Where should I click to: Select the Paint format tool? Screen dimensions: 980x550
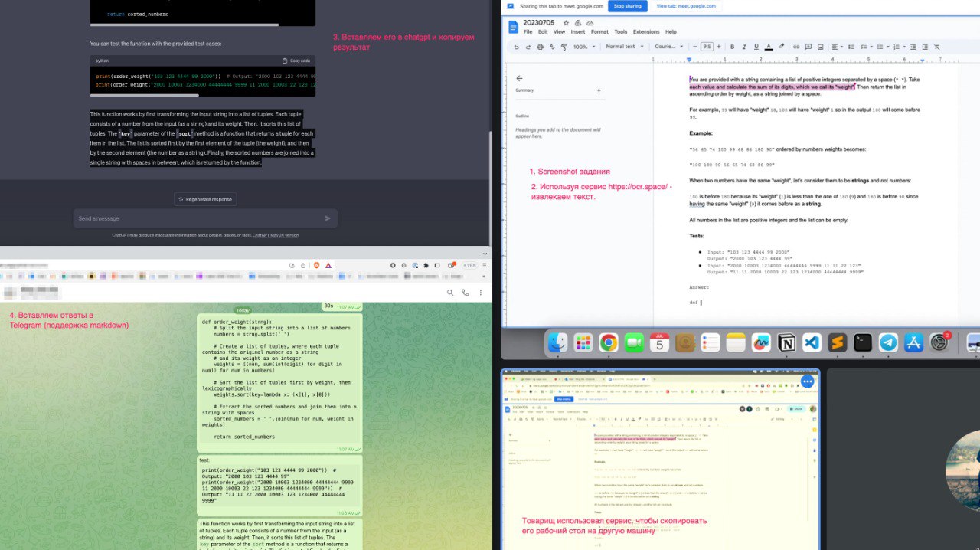(563, 47)
